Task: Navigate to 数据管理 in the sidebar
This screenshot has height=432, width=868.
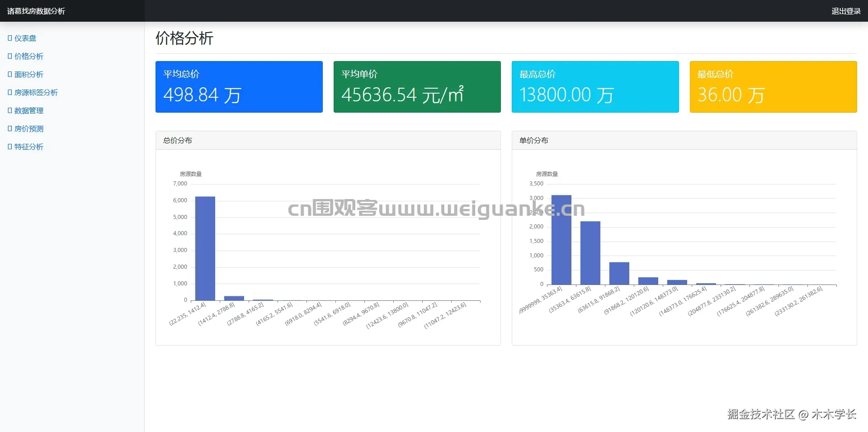Action: point(26,111)
